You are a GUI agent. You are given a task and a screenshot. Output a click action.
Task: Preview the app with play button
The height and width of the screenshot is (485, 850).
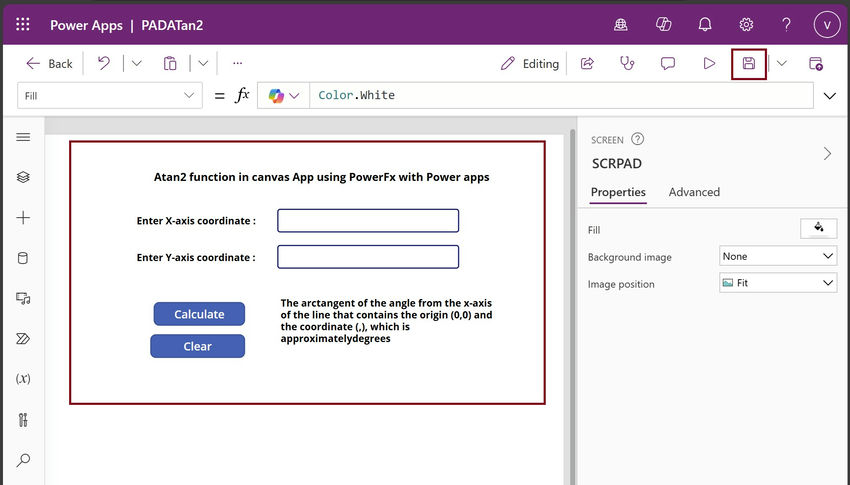point(709,63)
